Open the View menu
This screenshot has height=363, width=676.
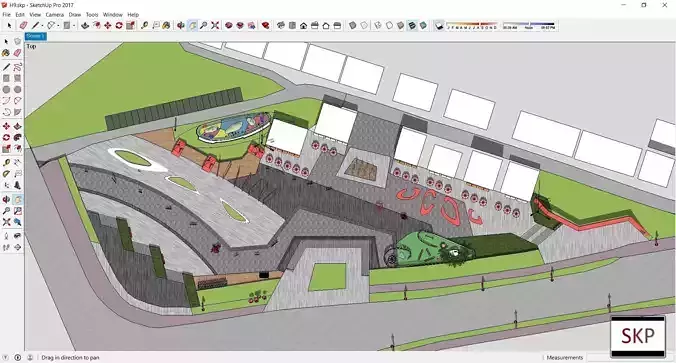(x=35, y=14)
